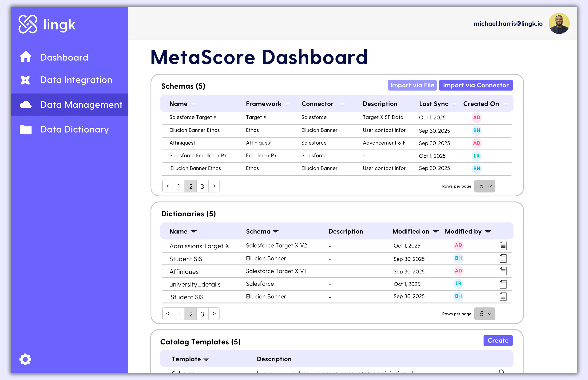588x380 pixels.
Task: Click the Import via Connector button
Action: click(x=476, y=85)
